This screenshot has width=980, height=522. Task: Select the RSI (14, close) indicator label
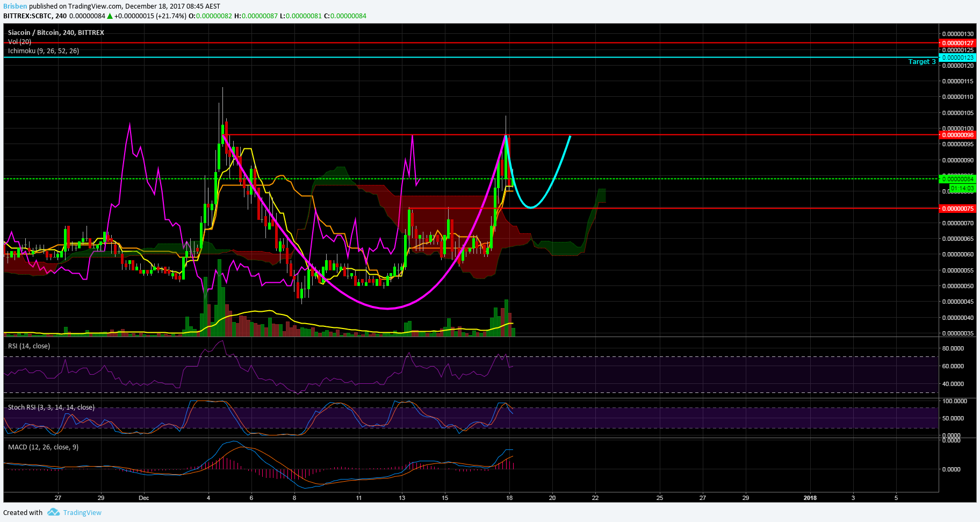[x=29, y=346]
